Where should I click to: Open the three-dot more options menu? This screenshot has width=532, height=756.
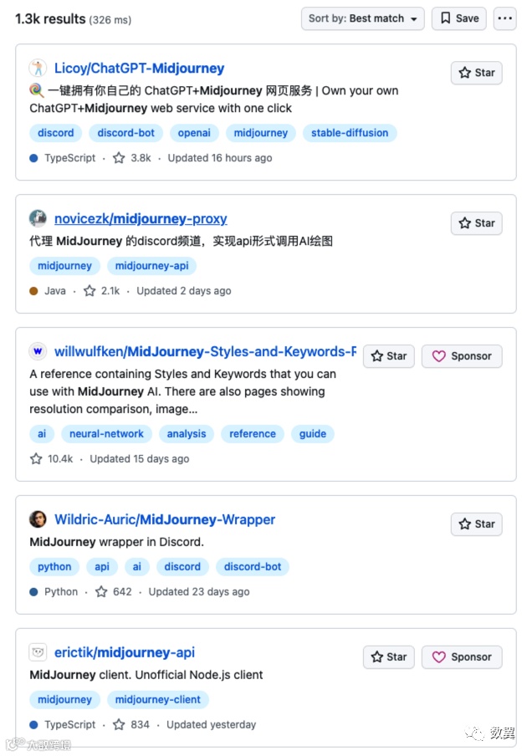pyautogui.click(x=504, y=18)
